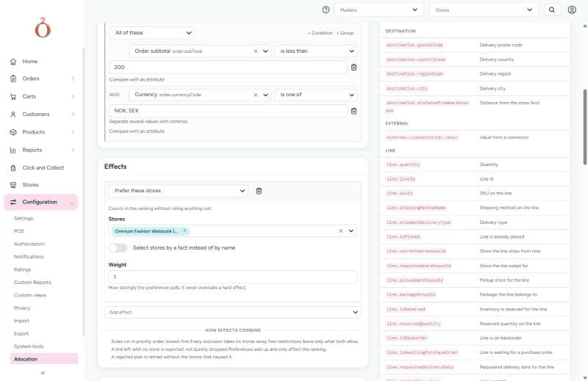Open the Stores dropdown in header
The width and height of the screenshot is (588, 381).
pyautogui.click(x=484, y=10)
